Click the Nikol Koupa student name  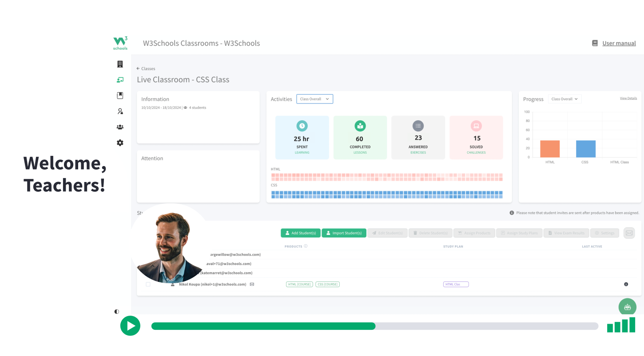coord(189,284)
